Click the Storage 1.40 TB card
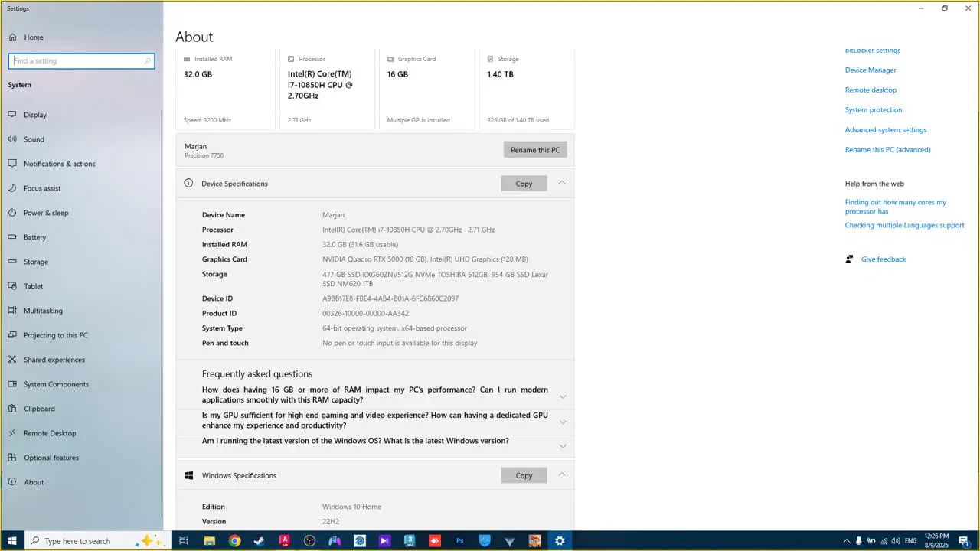The height and width of the screenshot is (551, 980). point(528,90)
